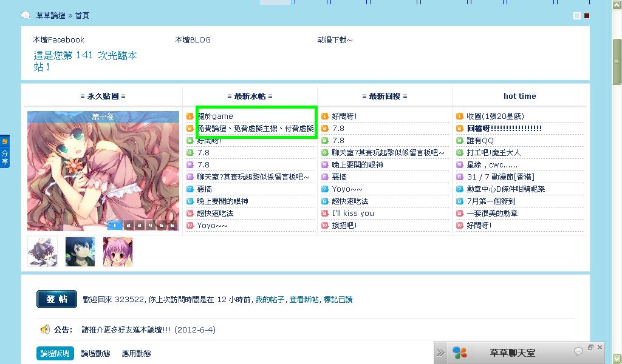Open the post 打工吧!魔王大人
The image size is (622, 364).
493,152
